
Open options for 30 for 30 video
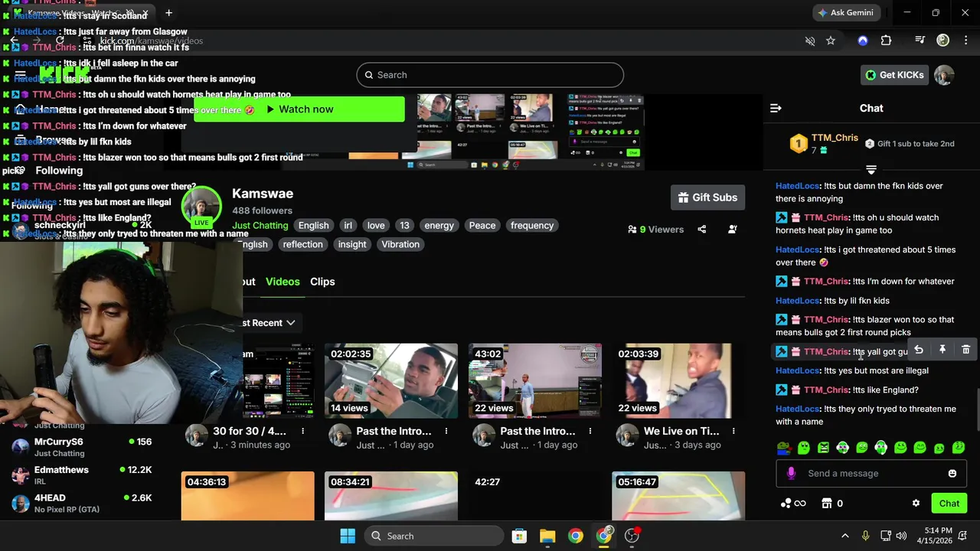point(302,432)
